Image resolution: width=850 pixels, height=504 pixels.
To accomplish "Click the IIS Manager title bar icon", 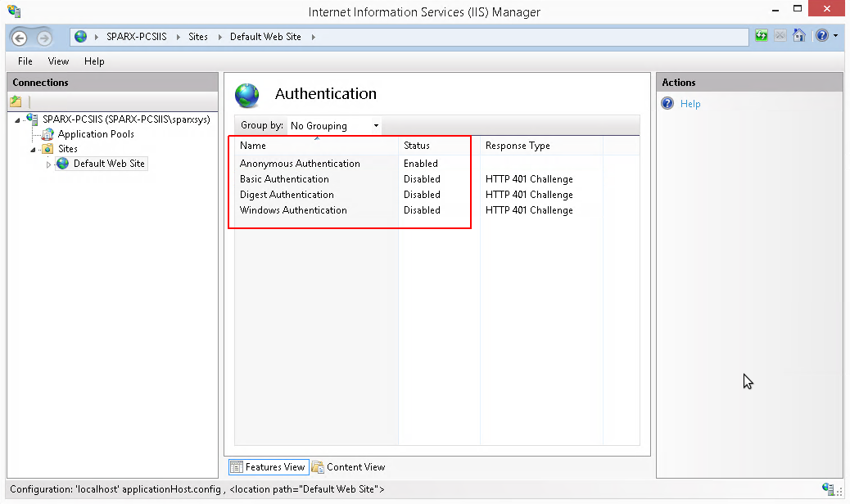I will 13,11.
